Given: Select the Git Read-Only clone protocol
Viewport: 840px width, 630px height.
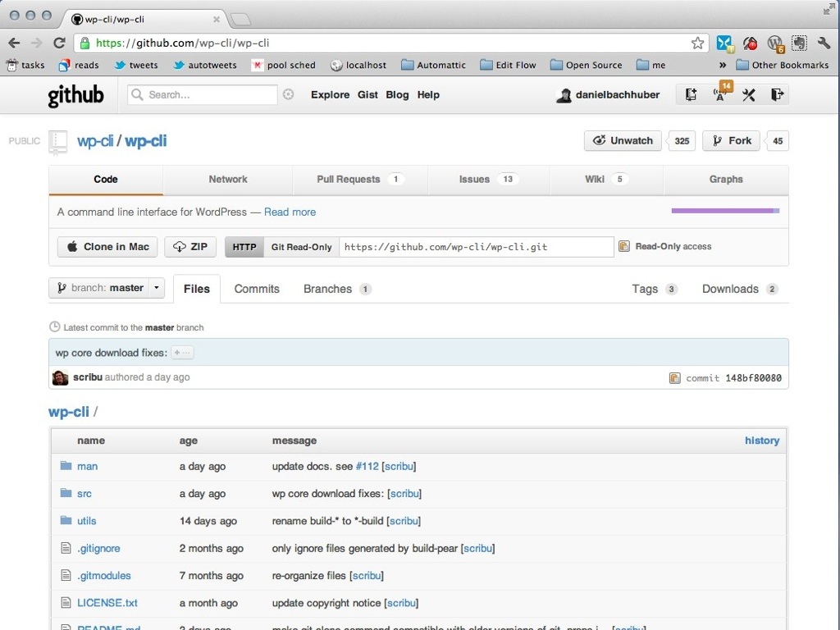Looking at the screenshot, I should coord(301,247).
